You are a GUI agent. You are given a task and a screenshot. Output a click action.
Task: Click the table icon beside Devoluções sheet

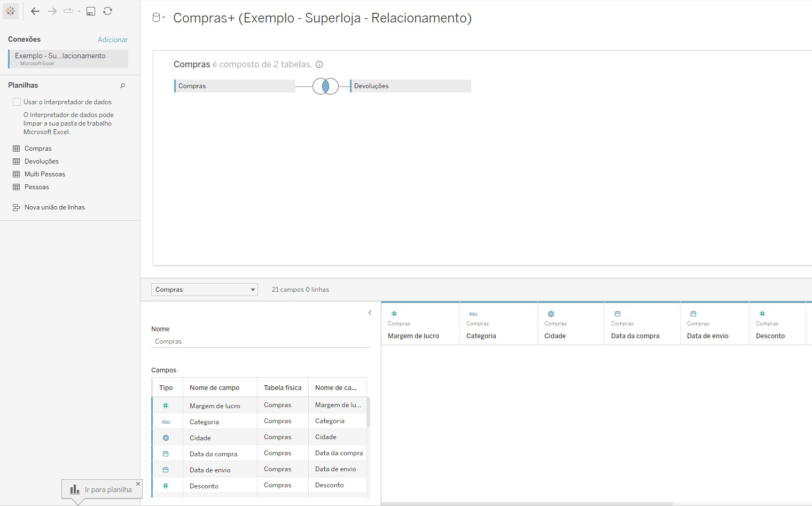[17, 161]
